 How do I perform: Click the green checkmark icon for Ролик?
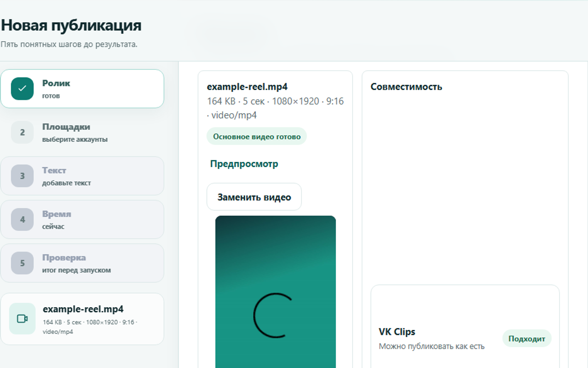click(22, 89)
